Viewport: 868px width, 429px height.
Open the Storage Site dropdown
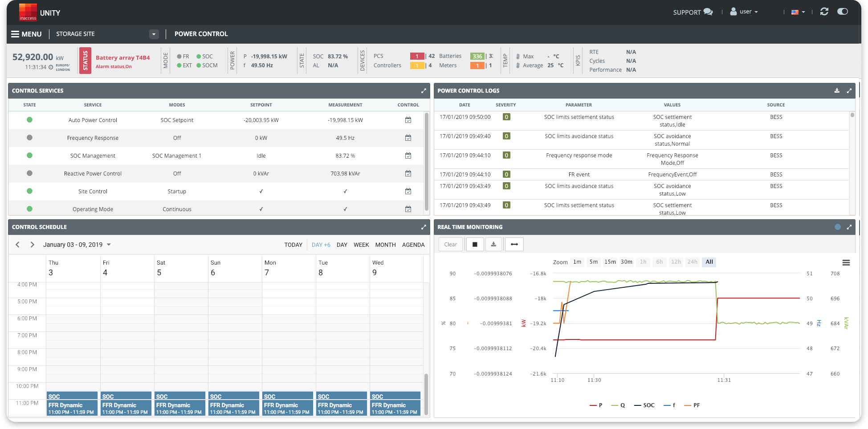coord(154,34)
